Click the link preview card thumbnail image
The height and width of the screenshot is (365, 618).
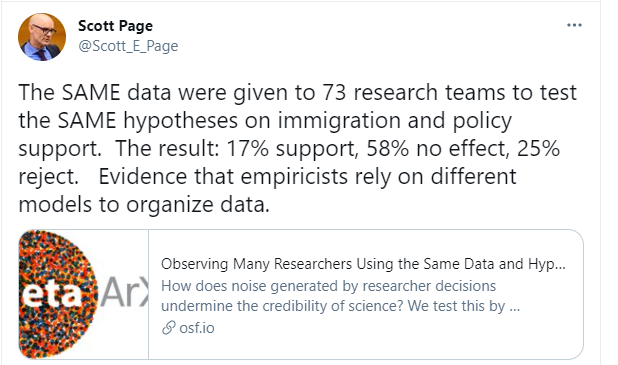pyautogui.click(x=84, y=294)
